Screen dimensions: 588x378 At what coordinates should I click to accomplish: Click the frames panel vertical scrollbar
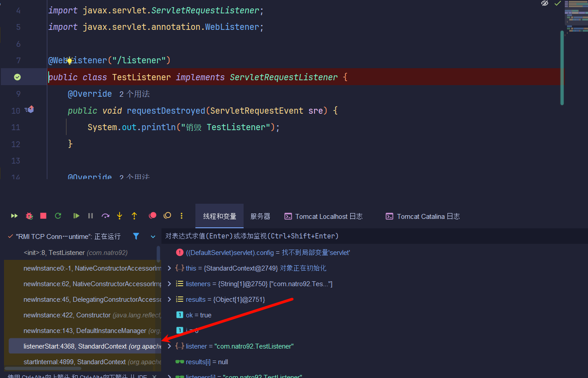(158, 254)
